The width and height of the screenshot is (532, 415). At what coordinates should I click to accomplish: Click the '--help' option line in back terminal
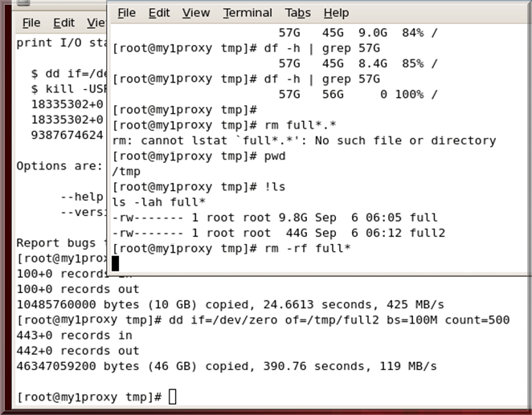[x=82, y=197]
